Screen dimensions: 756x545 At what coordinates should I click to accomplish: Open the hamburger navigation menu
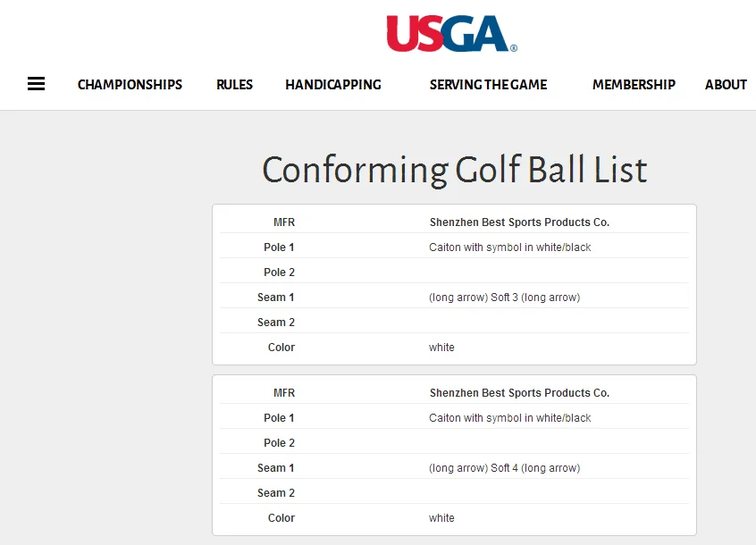pos(36,84)
